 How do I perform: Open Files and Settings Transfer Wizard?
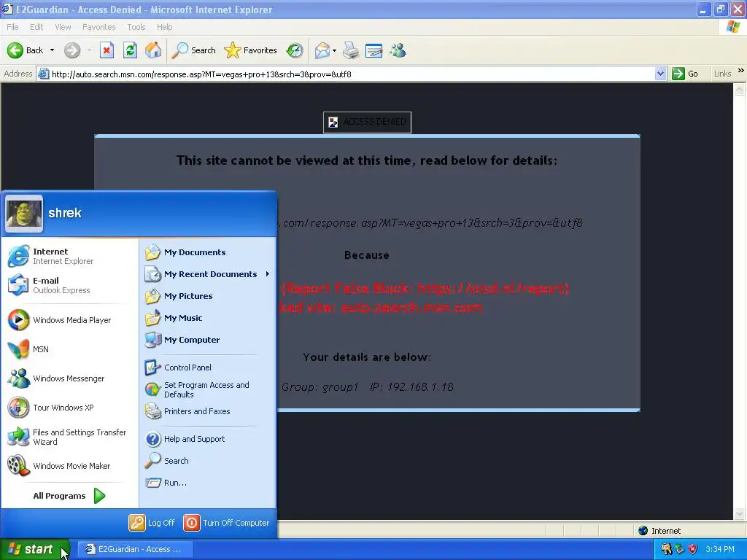[x=69, y=437]
